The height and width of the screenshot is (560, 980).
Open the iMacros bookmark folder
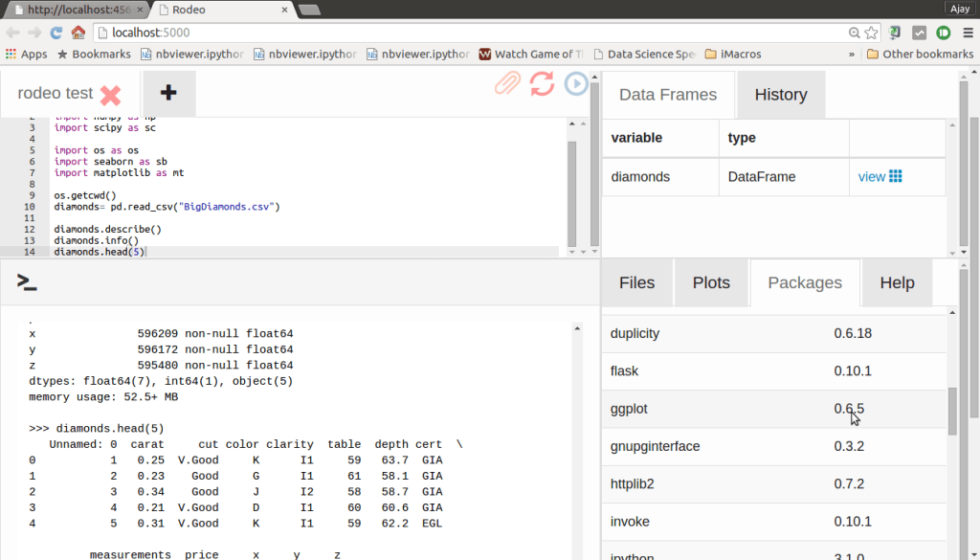pyautogui.click(x=733, y=55)
